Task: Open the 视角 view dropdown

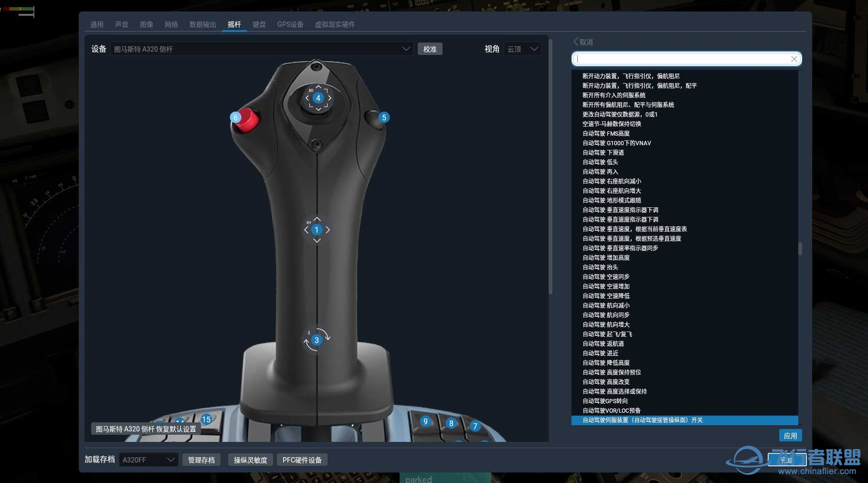Action: pos(522,49)
